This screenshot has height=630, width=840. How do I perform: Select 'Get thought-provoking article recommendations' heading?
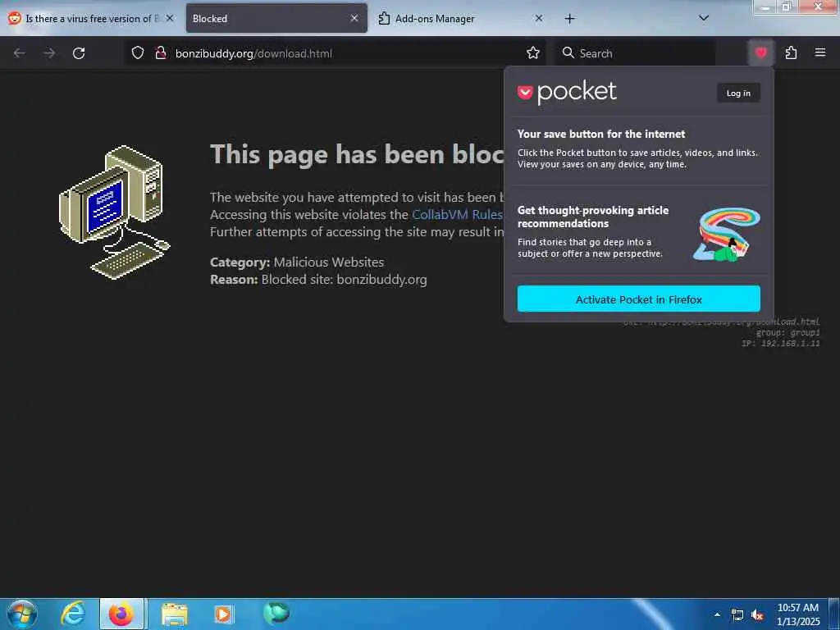point(593,217)
